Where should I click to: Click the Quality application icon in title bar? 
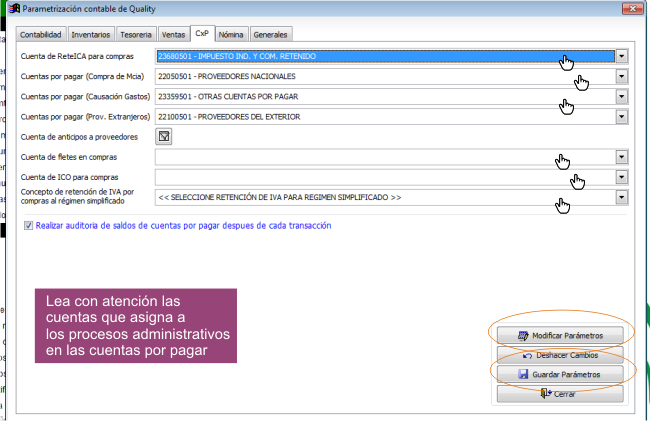pos(15,8)
